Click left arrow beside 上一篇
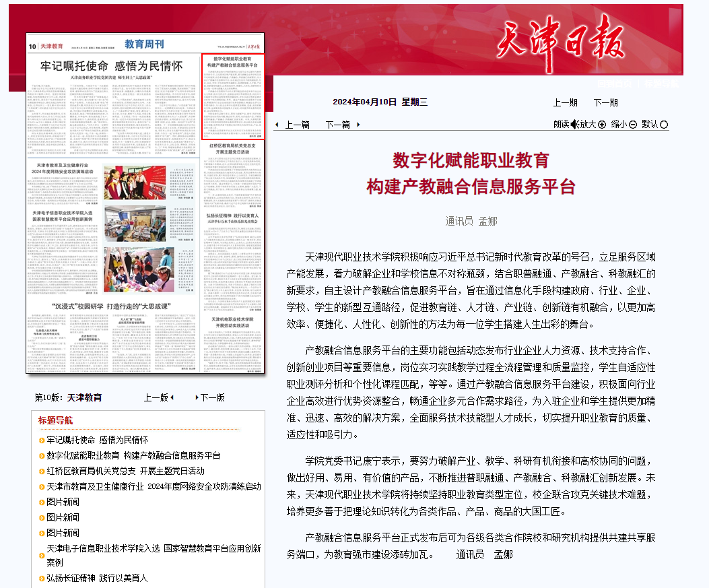709x588 pixels. coord(277,125)
